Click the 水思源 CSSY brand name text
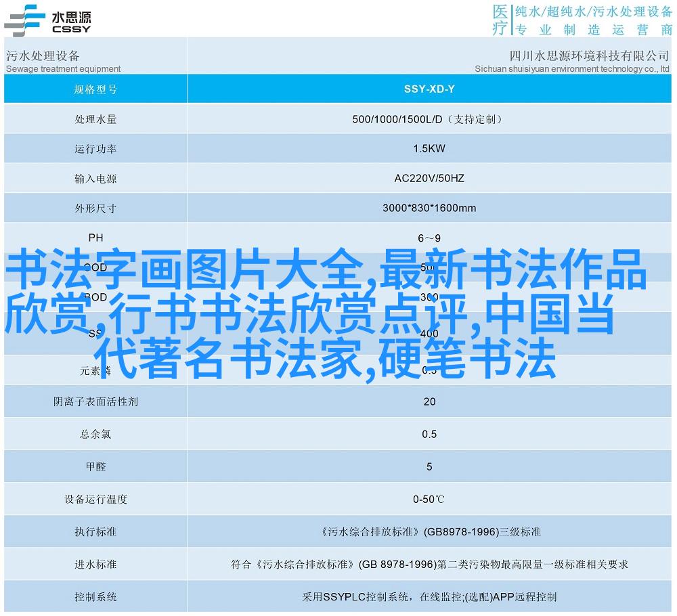 pyautogui.click(x=71, y=22)
